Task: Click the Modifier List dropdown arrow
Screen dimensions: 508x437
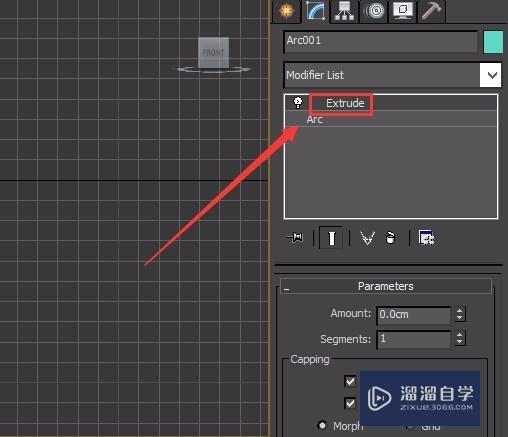Action: point(491,75)
